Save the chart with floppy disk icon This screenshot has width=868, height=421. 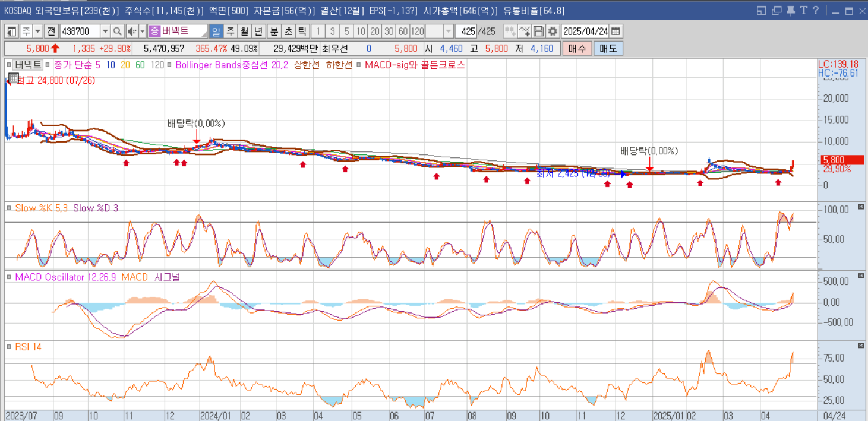click(538, 31)
